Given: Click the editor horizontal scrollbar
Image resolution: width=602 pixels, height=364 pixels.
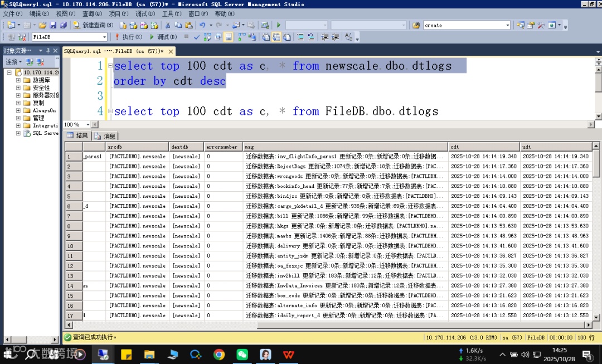Looking at the screenshot, I should pyautogui.click(x=342, y=124).
